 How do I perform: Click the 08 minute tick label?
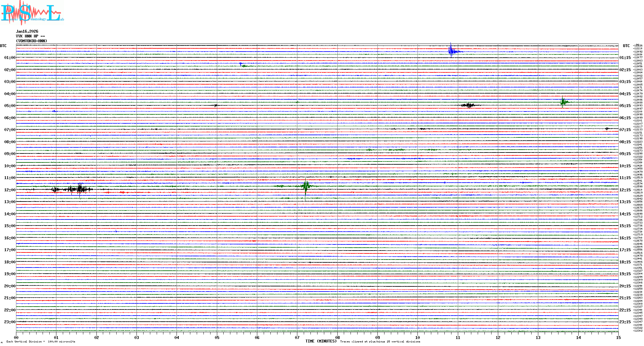click(x=337, y=337)
